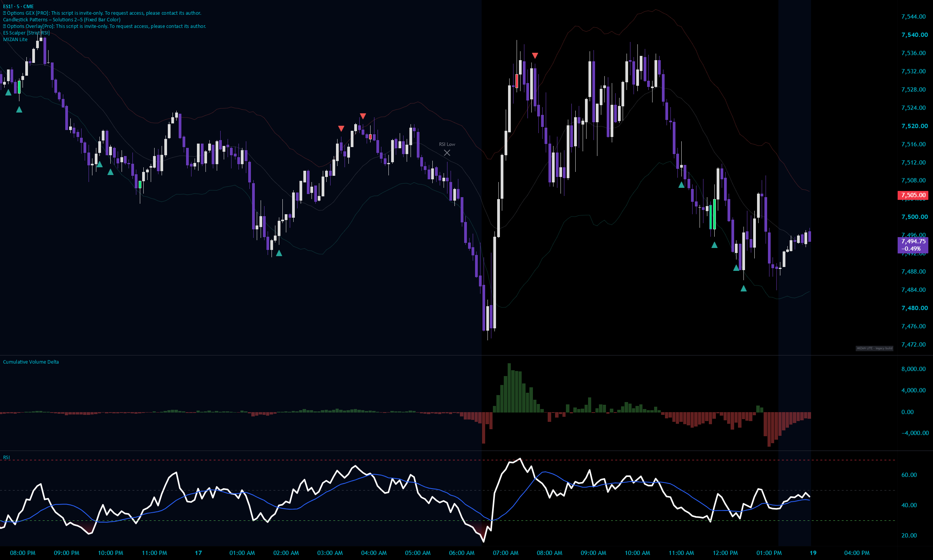Click the 7,500.00 price axis label
Image resolution: width=933 pixels, height=560 pixels.
(914, 217)
